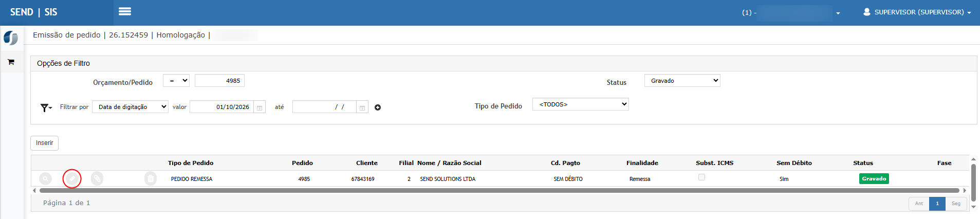Screen dimensions: 980x219
Task: Sort by the Pedido column header
Action: (x=302, y=163)
